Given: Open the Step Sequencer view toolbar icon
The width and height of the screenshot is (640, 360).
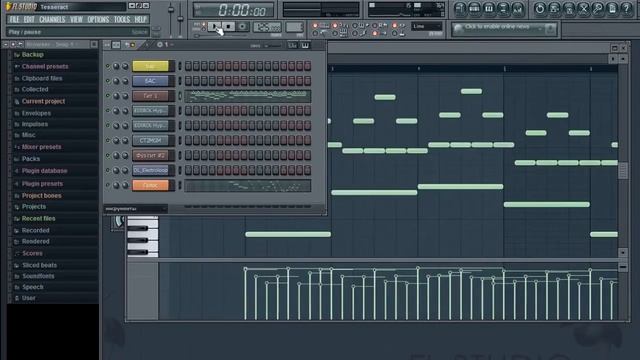Looking at the screenshot, I should pyautogui.click(x=474, y=9).
